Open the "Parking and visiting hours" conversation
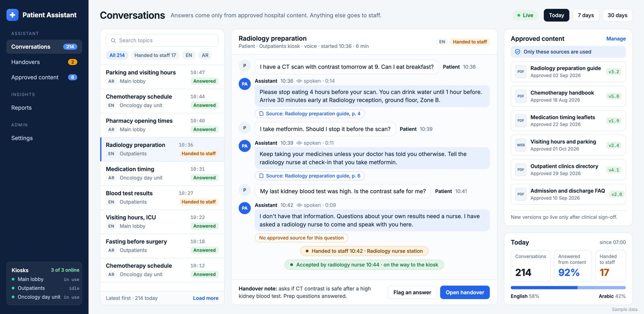Screen dimensions: 644x314 click(162, 77)
